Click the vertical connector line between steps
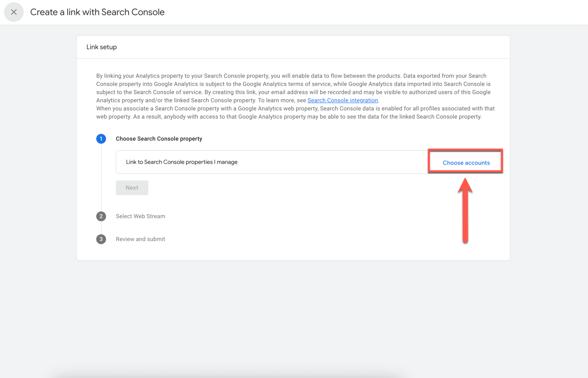The image size is (588, 378). (x=101, y=178)
